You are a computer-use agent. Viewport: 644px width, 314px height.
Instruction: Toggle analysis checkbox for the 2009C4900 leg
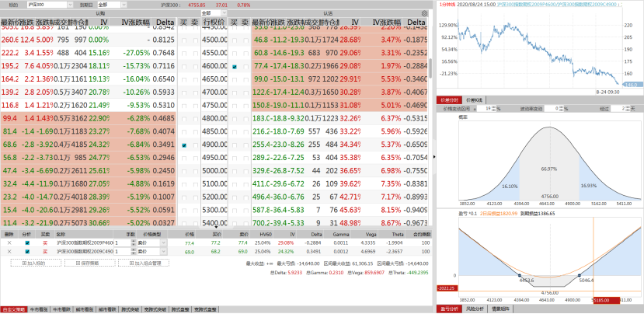[27, 252]
